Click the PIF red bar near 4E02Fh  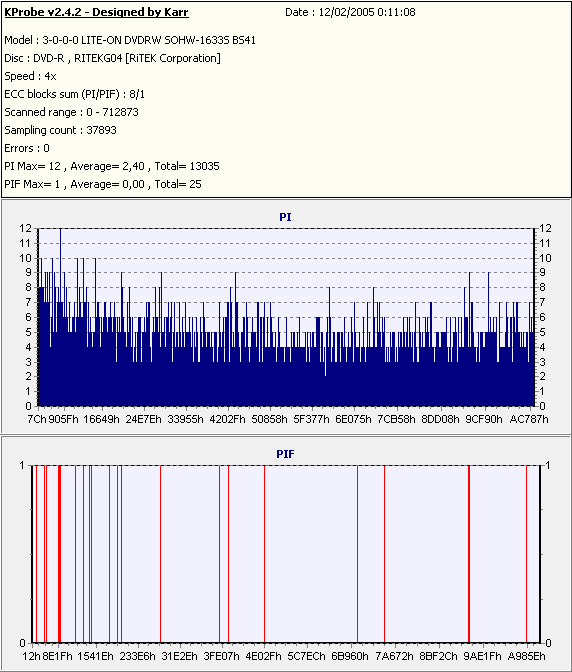[264, 554]
